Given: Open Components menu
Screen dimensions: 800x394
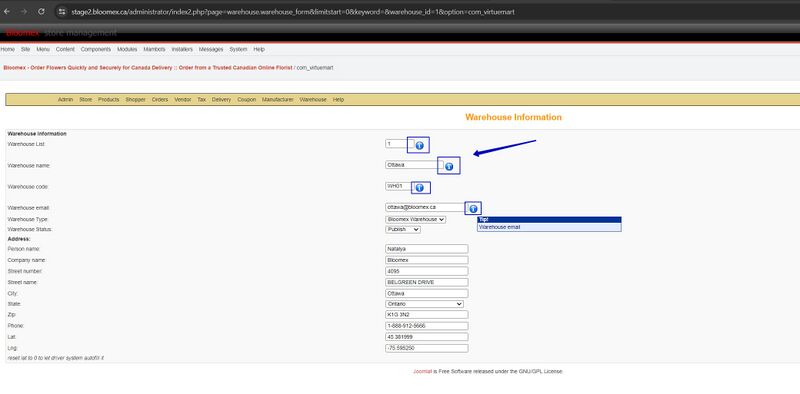Looking at the screenshot, I should 96,50.
